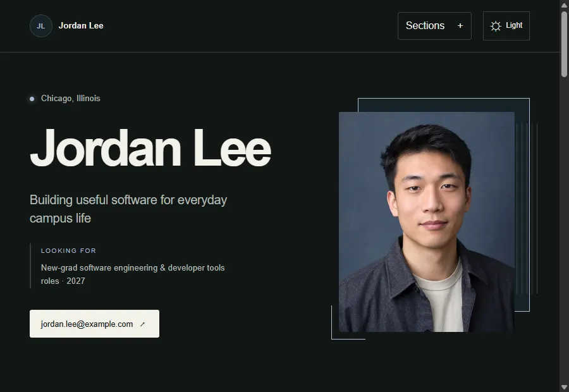This screenshot has height=392, width=569.
Task: Select the New-grad software engineering roles text
Action: pos(133,274)
